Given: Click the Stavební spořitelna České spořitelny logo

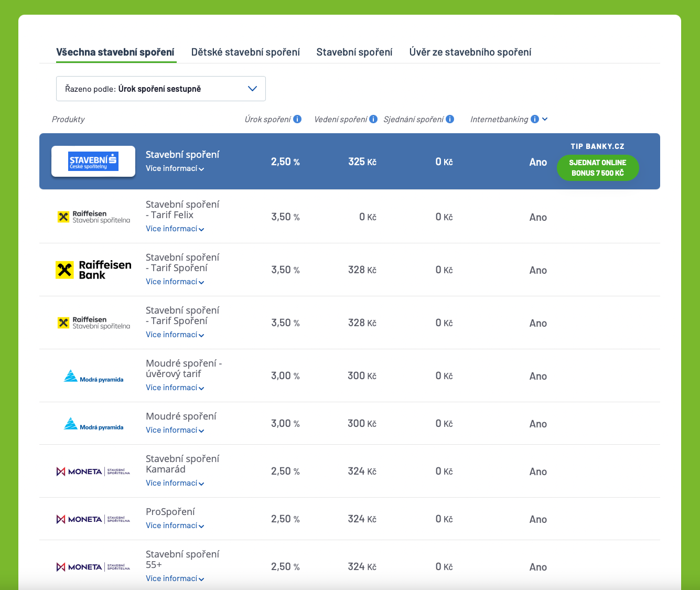Looking at the screenshot, I should pos(93,162).
